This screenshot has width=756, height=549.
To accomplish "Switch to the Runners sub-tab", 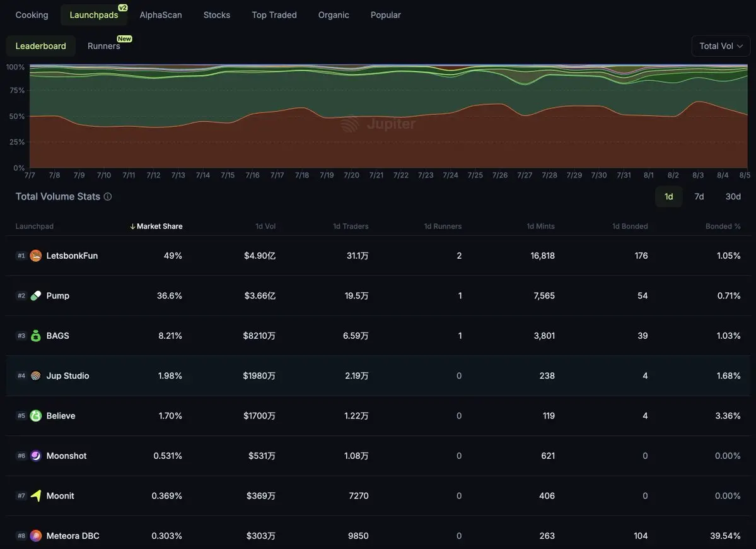I will tap(103, 46).
